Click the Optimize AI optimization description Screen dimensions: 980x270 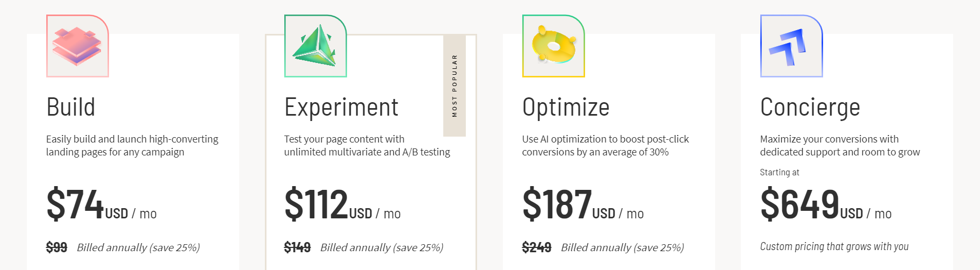[606, 146]
